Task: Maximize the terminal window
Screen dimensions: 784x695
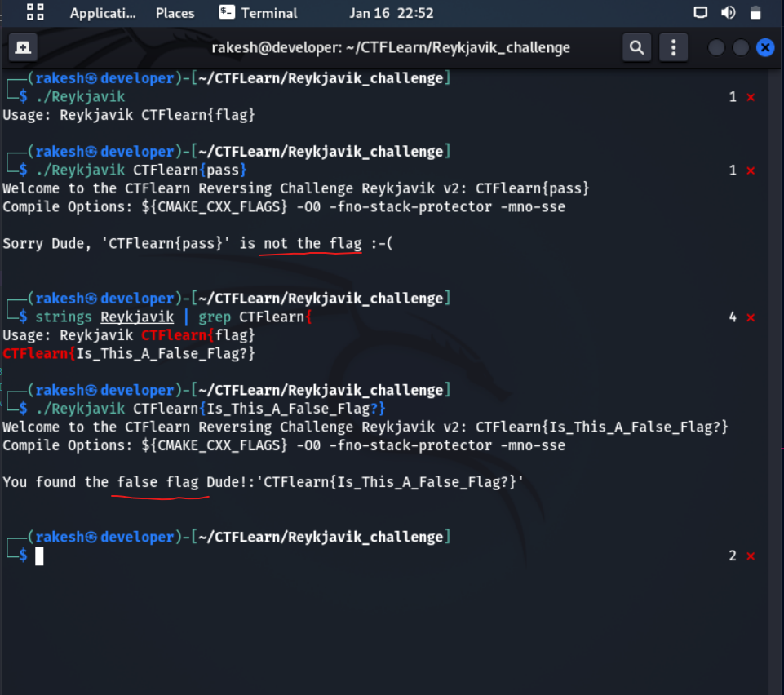Action: 741,47
